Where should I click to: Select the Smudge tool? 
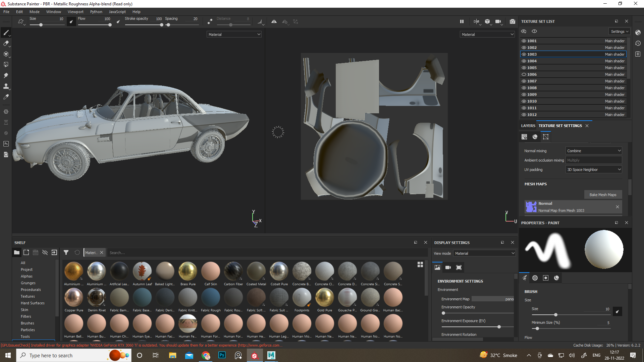click(6, 75)
